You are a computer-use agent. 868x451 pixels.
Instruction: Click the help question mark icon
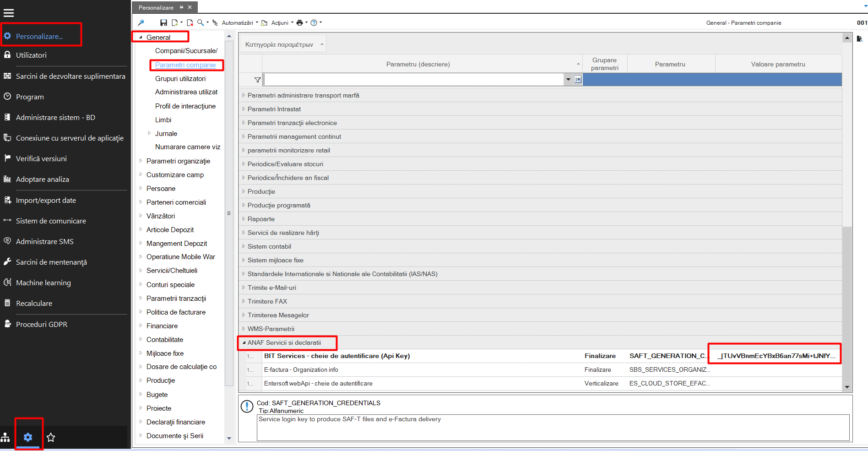click(x=314, y=22)
